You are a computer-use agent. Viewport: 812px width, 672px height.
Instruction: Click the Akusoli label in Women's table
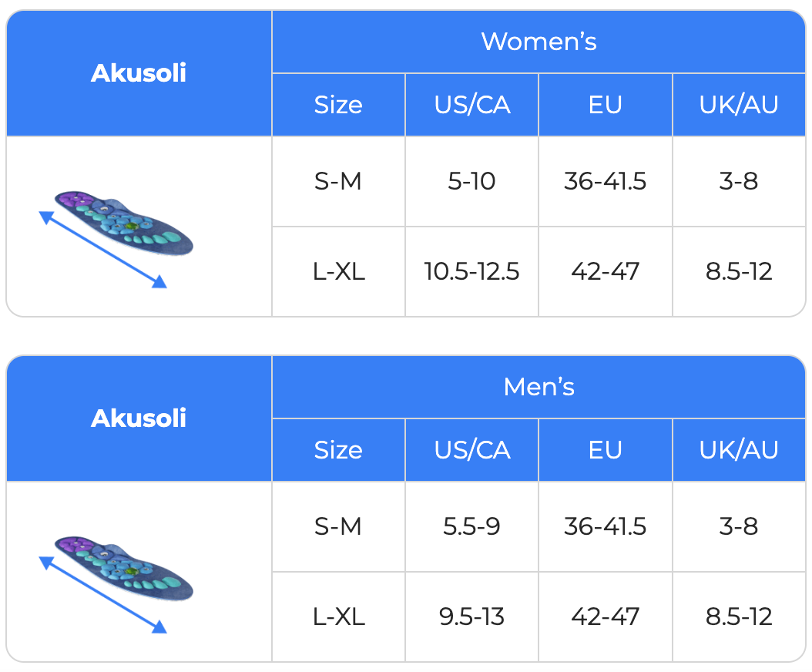(x=139, y=73)
